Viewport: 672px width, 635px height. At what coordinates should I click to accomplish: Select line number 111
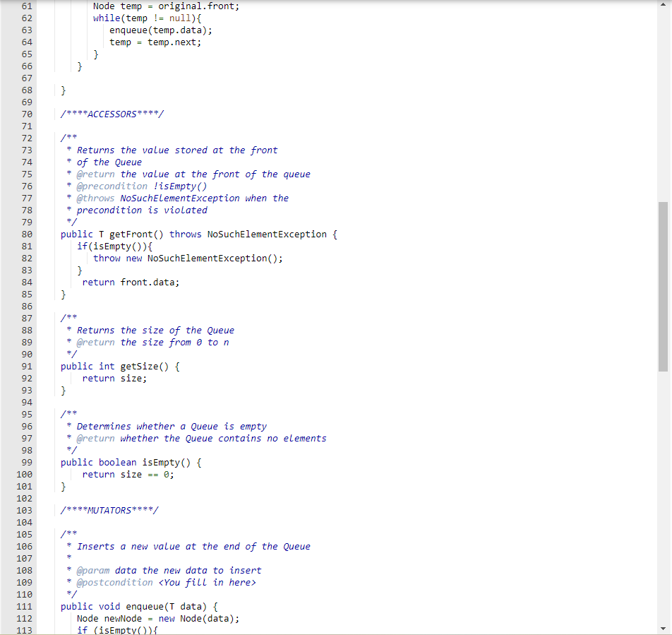(x=23, y=606)
